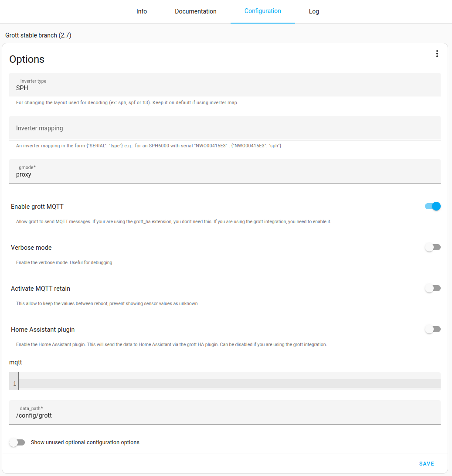Click the 'Enable the Home Assistant plugin' description

click(171, 344)
